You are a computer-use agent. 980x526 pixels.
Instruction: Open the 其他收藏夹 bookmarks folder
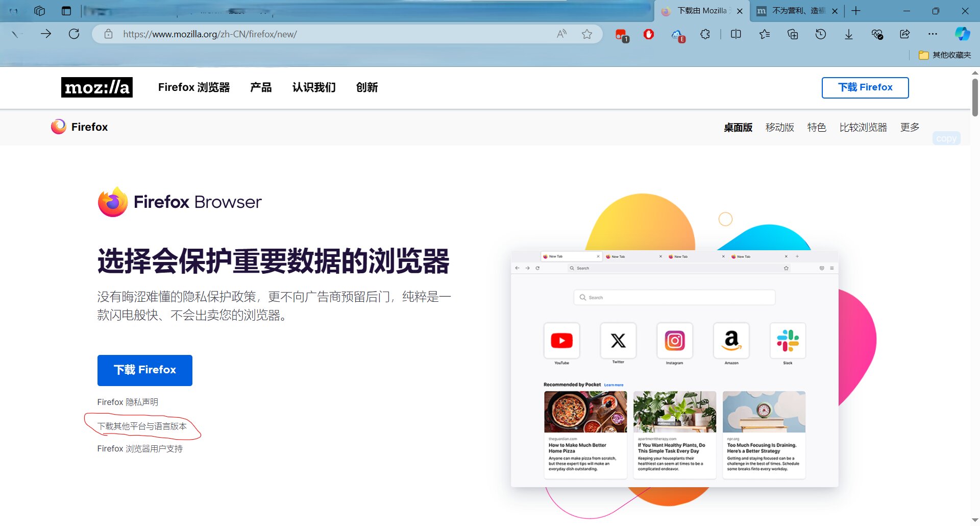pos(945,55)
